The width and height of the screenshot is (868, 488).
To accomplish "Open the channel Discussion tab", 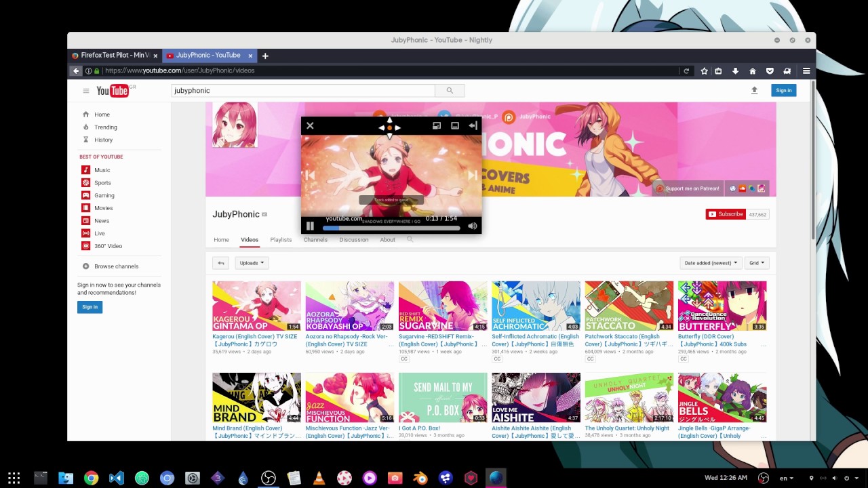I will coord(354,240).
